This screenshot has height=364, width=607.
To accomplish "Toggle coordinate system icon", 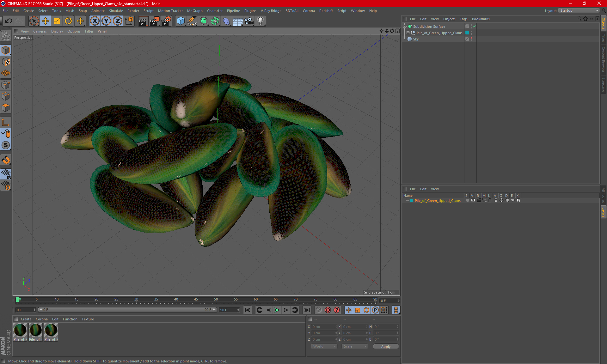I will (x=129, y=21).
